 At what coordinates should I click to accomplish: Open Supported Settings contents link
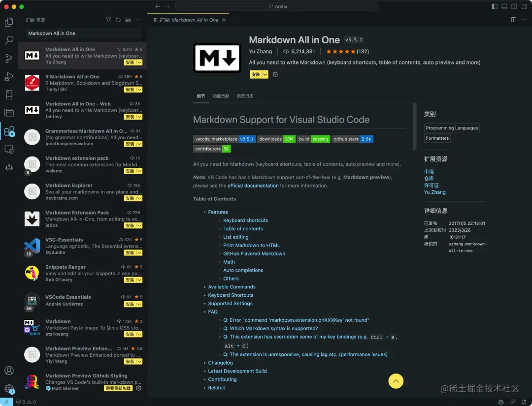[230, 304]
